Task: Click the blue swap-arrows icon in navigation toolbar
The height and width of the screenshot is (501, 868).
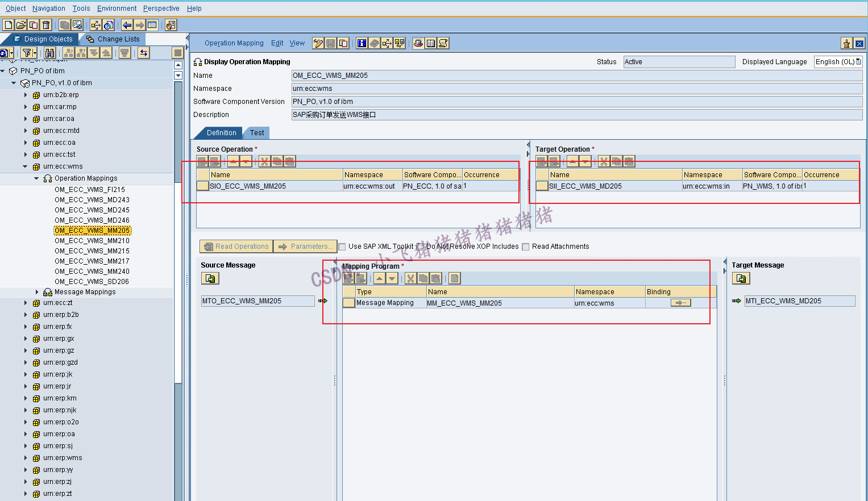Action: coord(144,53)
